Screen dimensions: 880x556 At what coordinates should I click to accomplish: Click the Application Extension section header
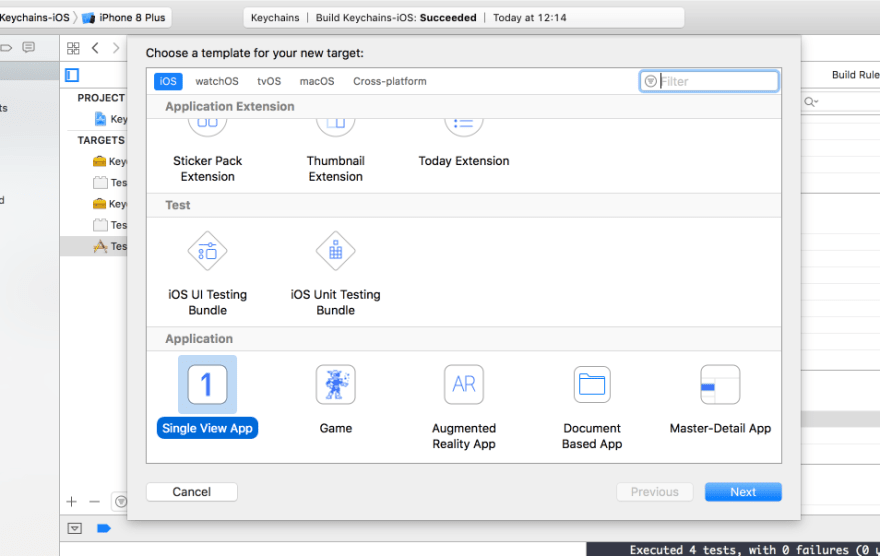pos(230,107)
